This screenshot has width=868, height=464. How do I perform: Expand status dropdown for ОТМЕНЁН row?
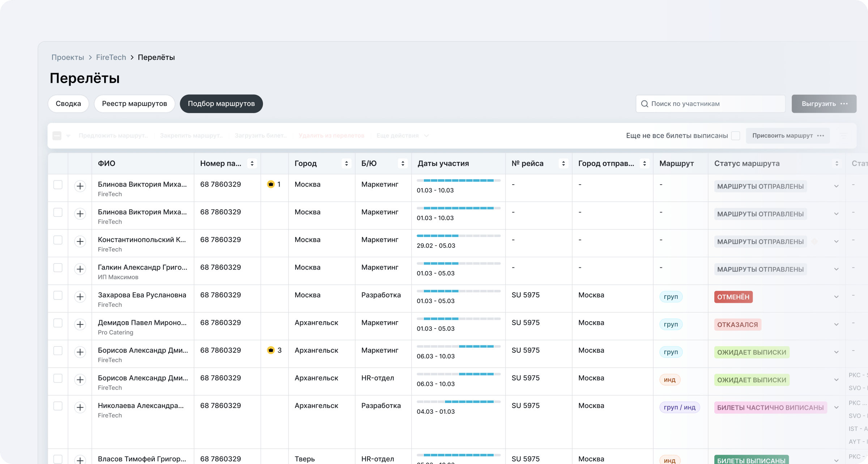click(x=836, y=297)
